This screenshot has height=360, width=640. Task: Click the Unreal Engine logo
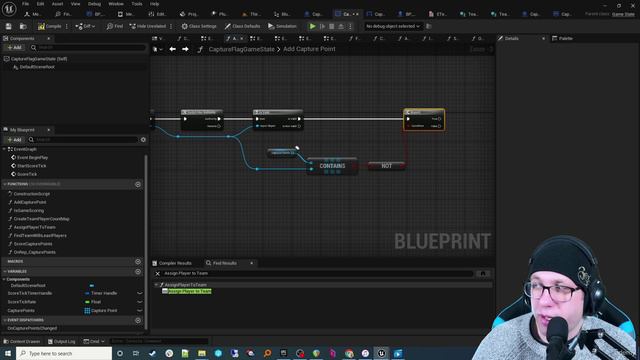tap(9, 9)
